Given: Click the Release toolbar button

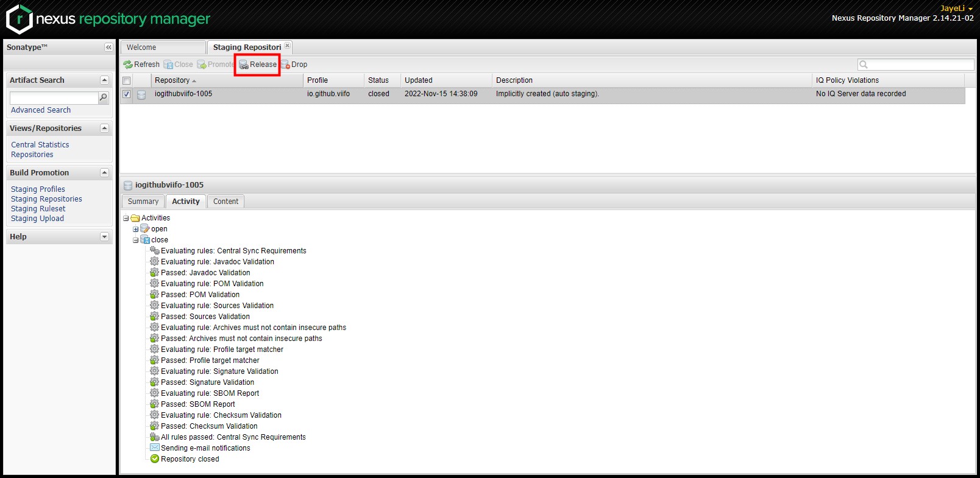Looking at the screenshot, I should click(258, 65).
